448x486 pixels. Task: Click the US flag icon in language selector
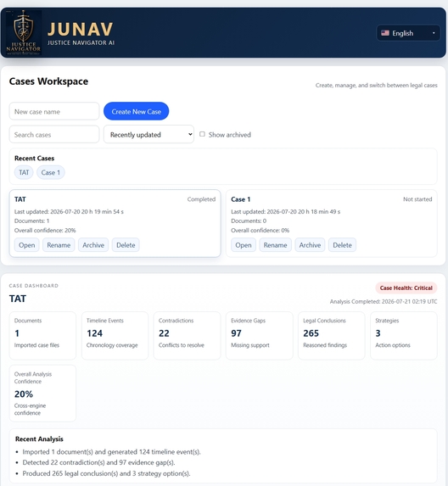click(385, 33)
